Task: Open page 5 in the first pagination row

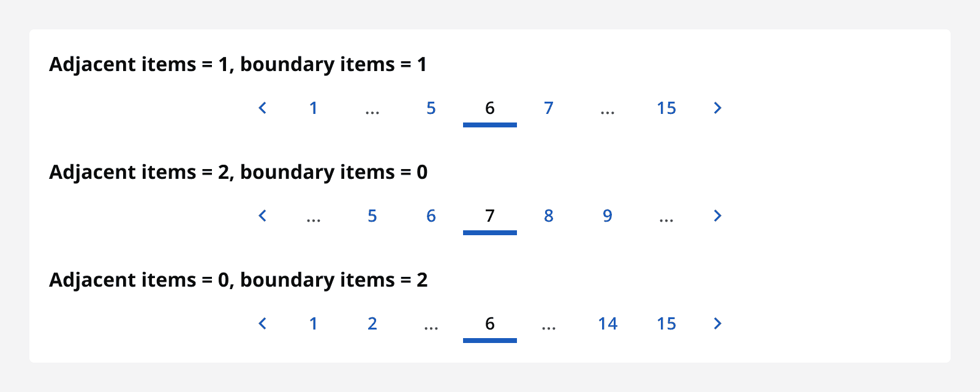Action: click(x=431, y=108)
